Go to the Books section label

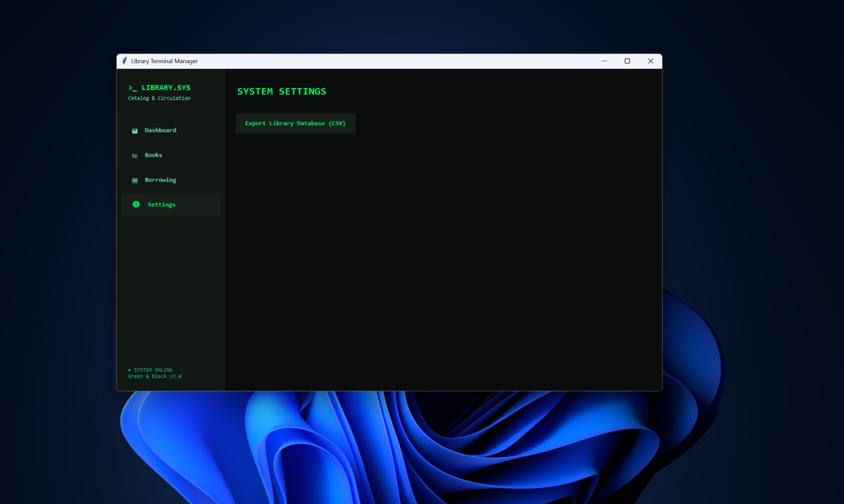pos(153,155)
